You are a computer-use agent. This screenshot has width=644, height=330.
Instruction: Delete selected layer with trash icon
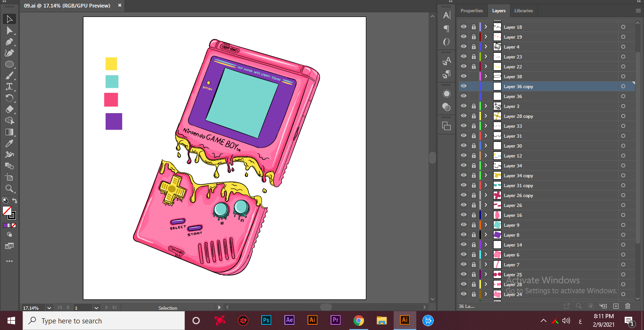627,306
